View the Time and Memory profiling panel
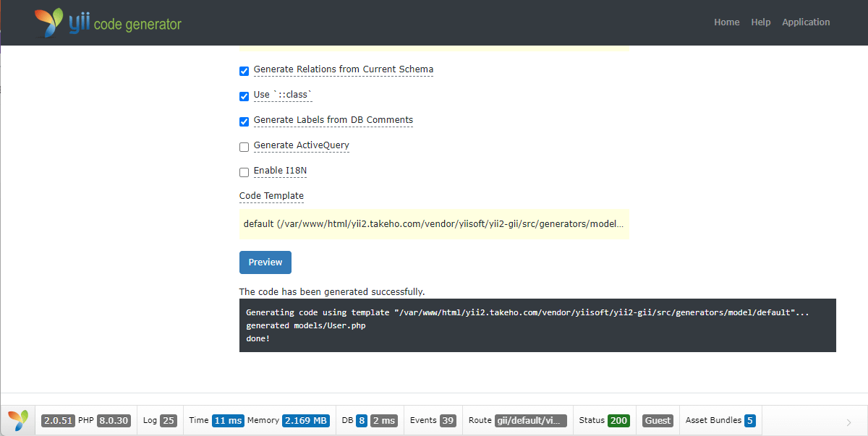The height and width of the screenshot is (436, 868). [x=258, y=421]
